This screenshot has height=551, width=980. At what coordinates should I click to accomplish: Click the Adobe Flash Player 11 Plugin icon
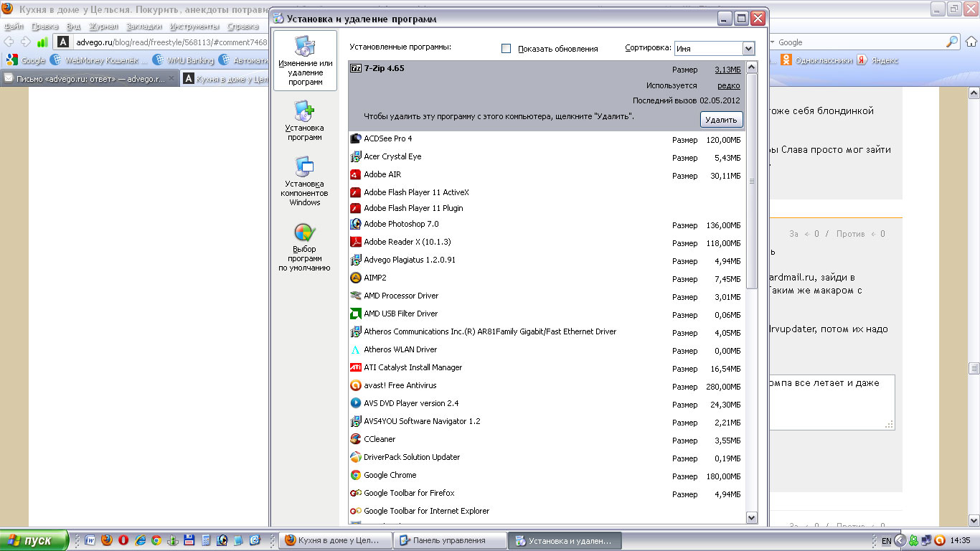[x=355, y=208]
